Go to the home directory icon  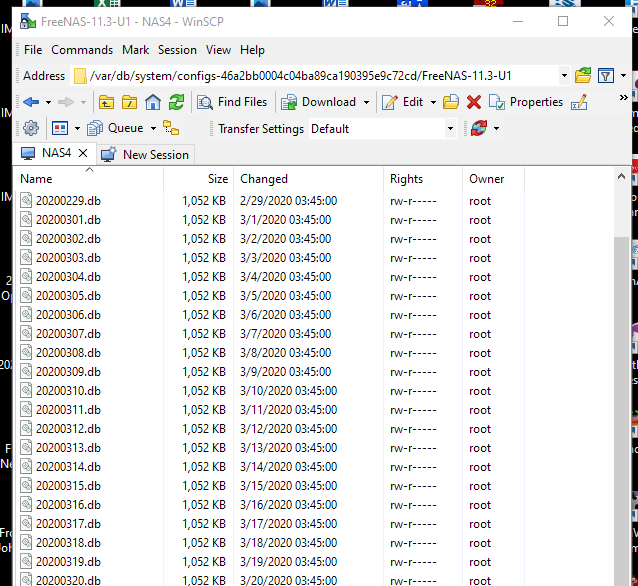[x=153, y=102]
